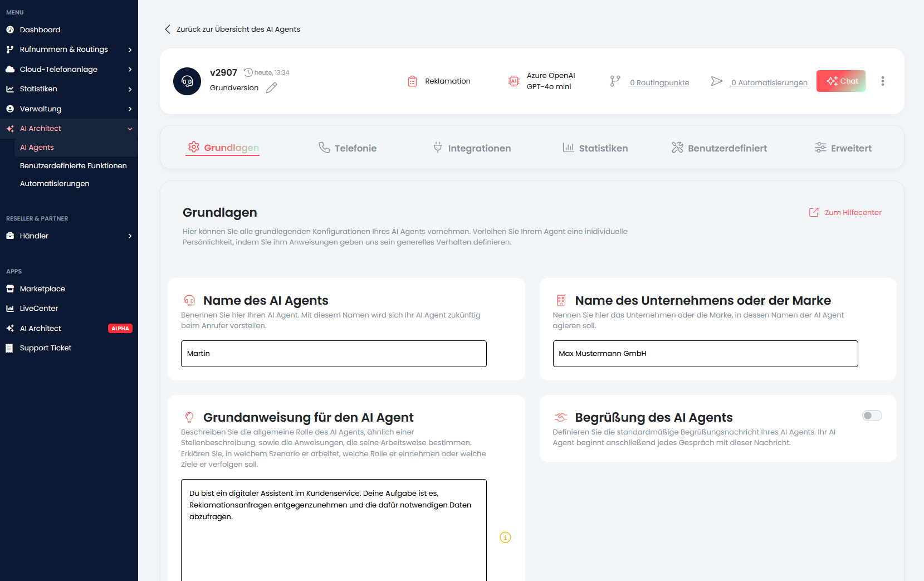Open Benutzerdefinierte Funktionen in sidebar
The width and height of the screenshot is (924, 581).
[x=73, y=165]
